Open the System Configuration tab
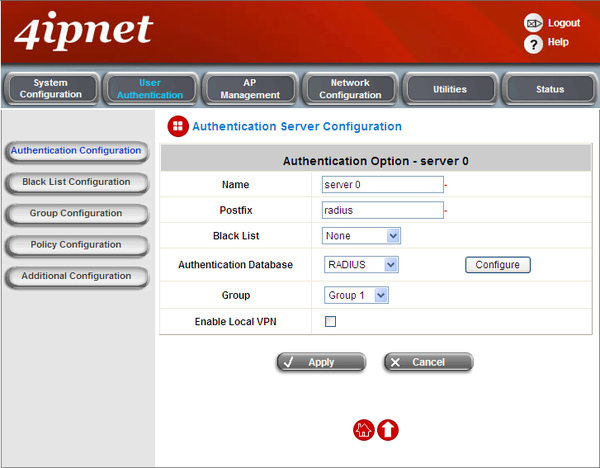Viewport: 600px width, 468px height. [x=51, y=89]
